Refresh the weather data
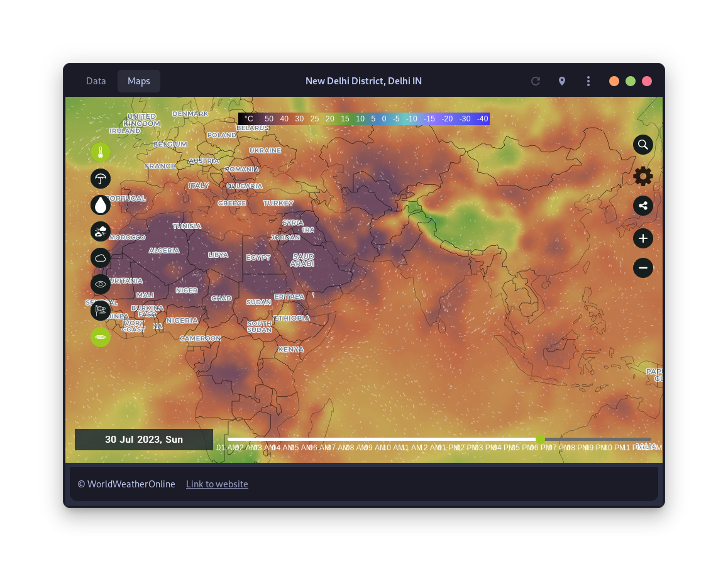The height and width of the screenshot is (571, 728). coord(535,81)
